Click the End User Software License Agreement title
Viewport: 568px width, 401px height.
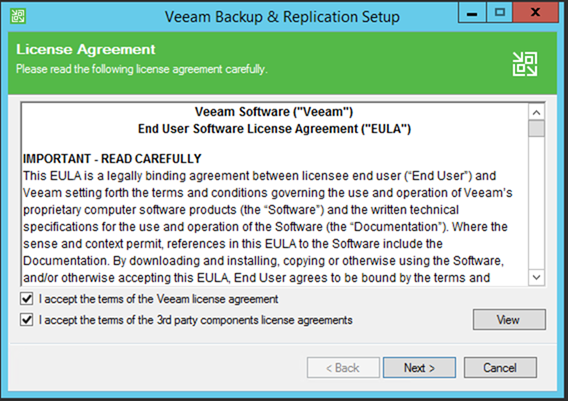274,129
